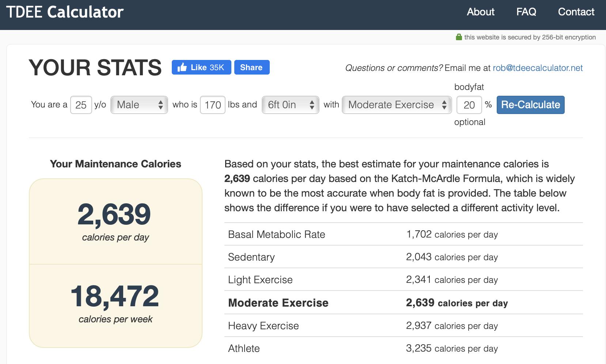Viewport: 606px width, 364px height.
Task: Click the Basal Metabolic Rate table row
Action: pos(403,234)
